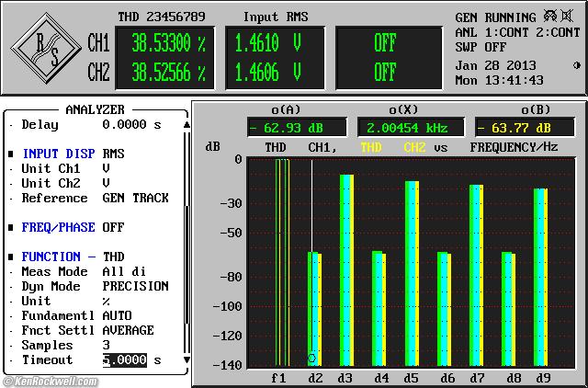Click the d7 harmonic bar
Screen dimensions: 588x388
476,276
